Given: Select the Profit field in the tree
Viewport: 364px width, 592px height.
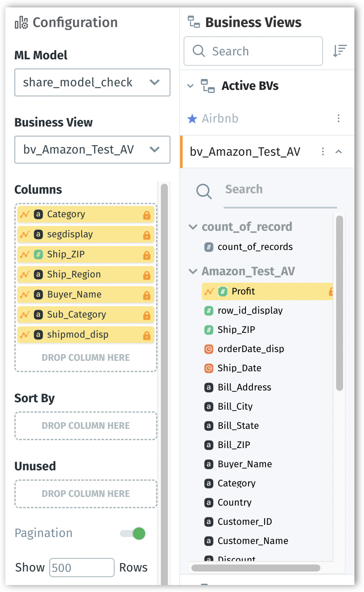Looking at the screenshot, I should pos(243,291).
